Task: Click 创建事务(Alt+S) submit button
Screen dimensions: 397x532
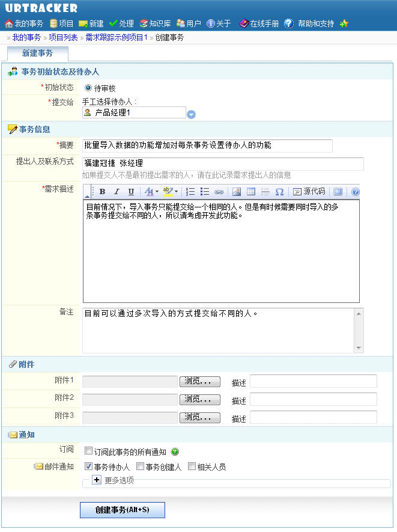Action: 123,510
